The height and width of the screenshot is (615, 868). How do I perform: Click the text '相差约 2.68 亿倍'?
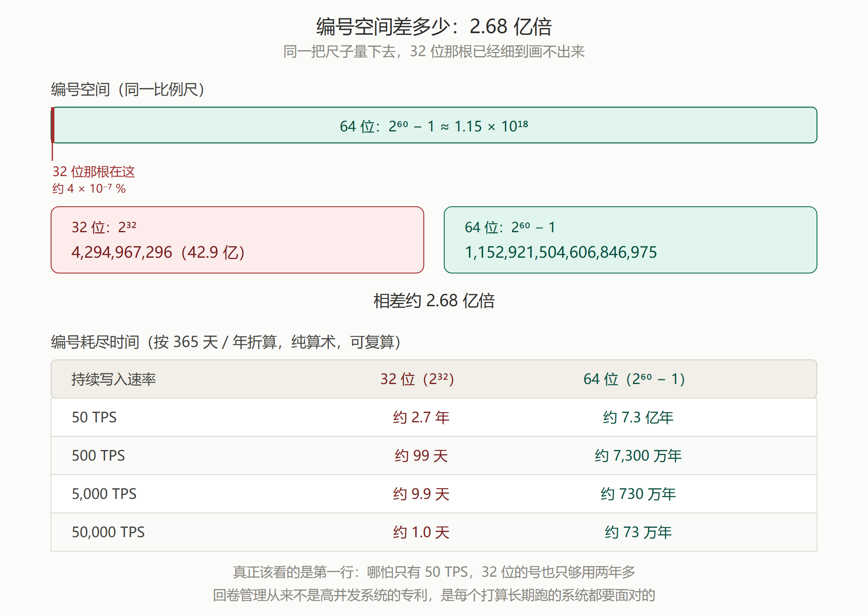pos(434,301)
